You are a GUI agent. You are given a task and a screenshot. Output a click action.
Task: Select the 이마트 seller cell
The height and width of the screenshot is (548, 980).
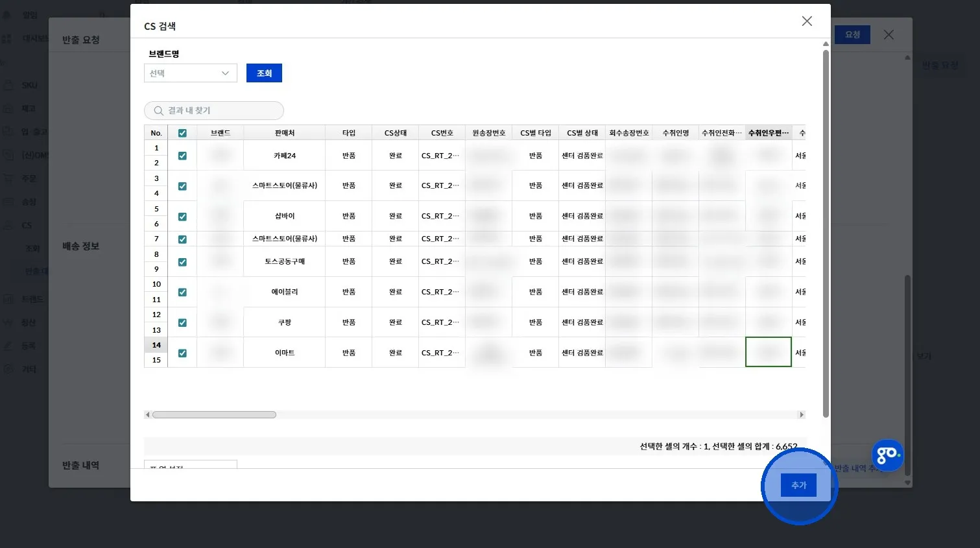point(284,353)
